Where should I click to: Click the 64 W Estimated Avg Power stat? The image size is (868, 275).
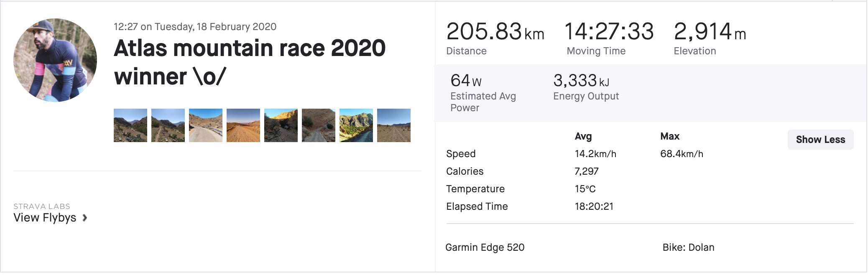point(466,81)
